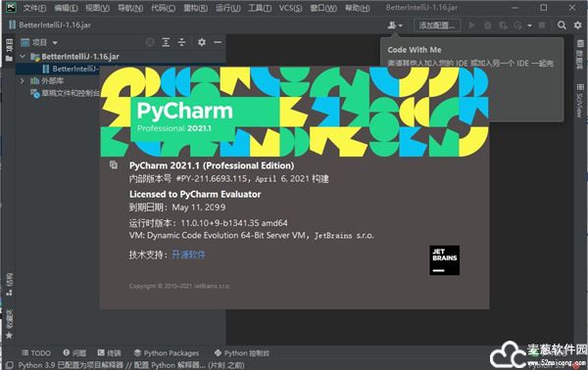Click the green Run icon
588x370 pixels.
(x=471, y=25)
